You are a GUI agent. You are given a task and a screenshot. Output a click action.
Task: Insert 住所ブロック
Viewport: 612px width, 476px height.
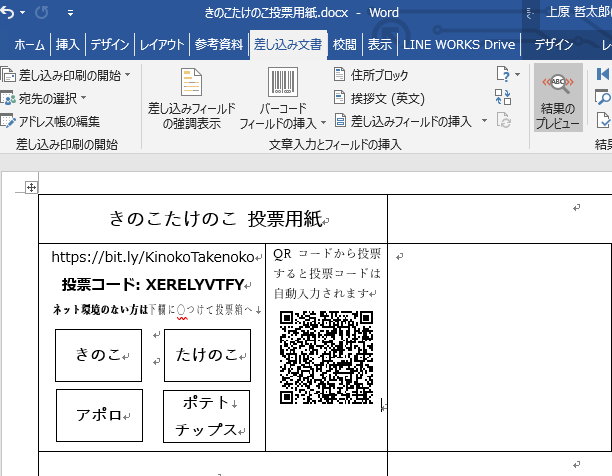[x=371, y=75]
